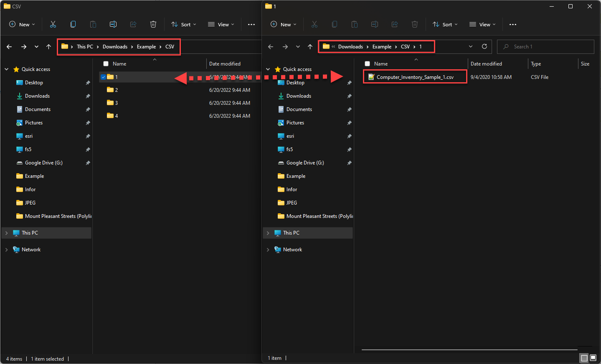This screenshot has width=601, height=364.
Task: Click Cut icon in the '1' window toolbar
Action: 314,24
